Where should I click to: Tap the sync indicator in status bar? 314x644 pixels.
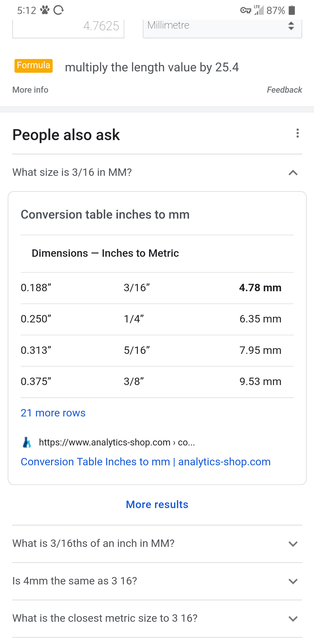coord(59,10)
